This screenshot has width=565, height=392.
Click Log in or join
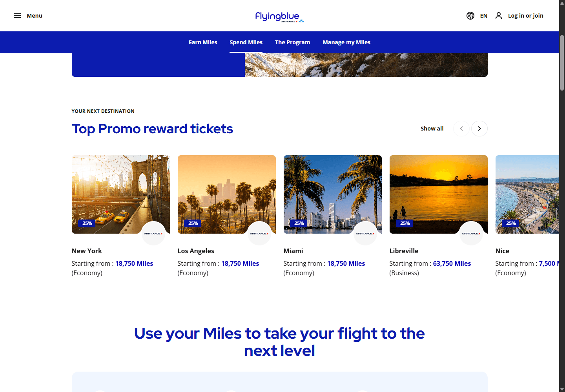tap(526, 16)
